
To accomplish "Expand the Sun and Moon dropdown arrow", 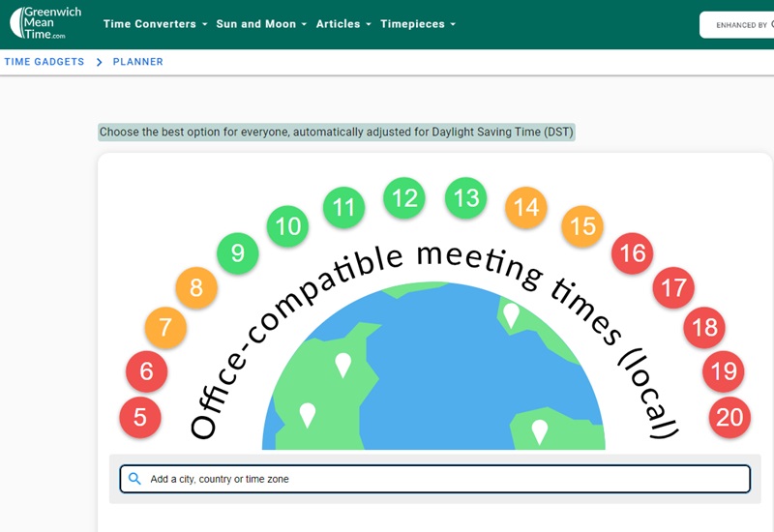I will point(304,24).
